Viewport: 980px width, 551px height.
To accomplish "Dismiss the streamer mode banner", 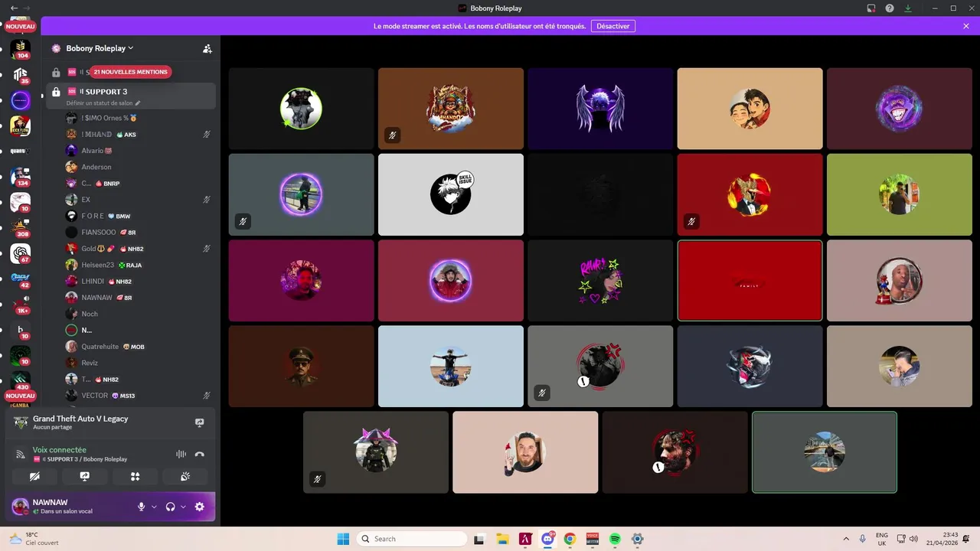I will [x=966, y=26].
